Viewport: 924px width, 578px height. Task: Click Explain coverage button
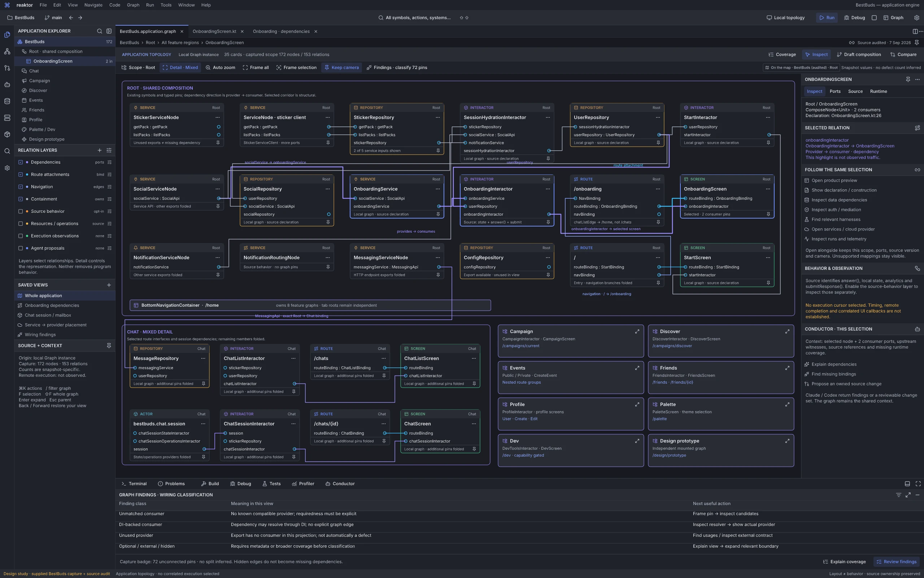click(844, 561)
